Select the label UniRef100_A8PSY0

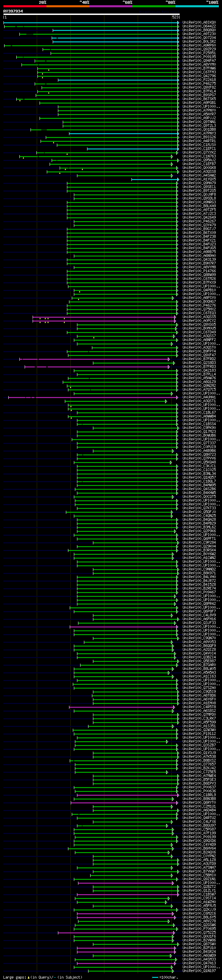[199, 298]
